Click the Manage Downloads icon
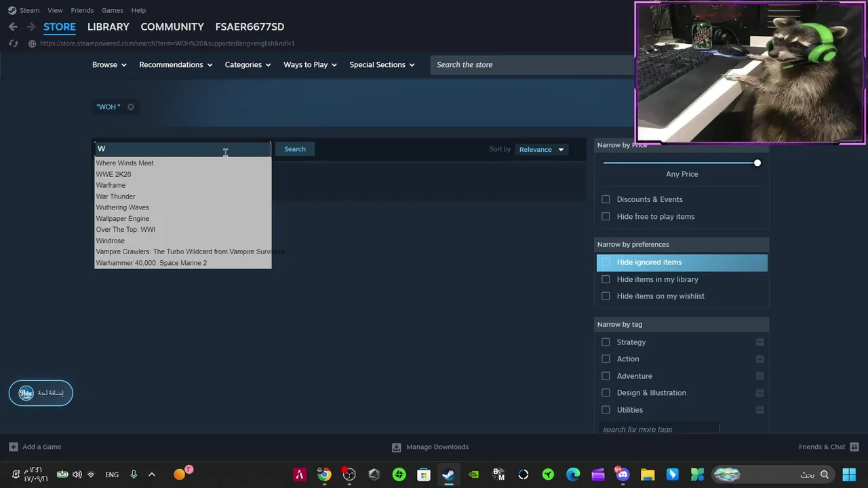 pos(397,447)
